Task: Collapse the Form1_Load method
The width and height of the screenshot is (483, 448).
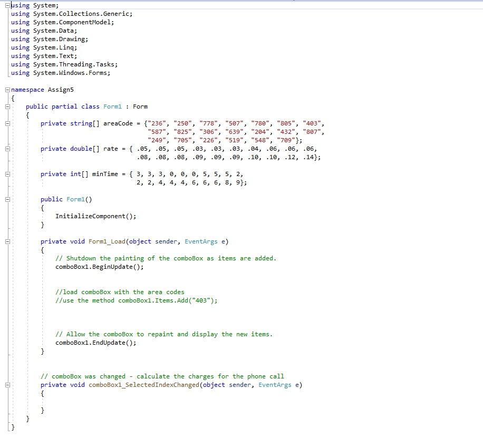Action: pyautogui.click(x=7, y=242)
